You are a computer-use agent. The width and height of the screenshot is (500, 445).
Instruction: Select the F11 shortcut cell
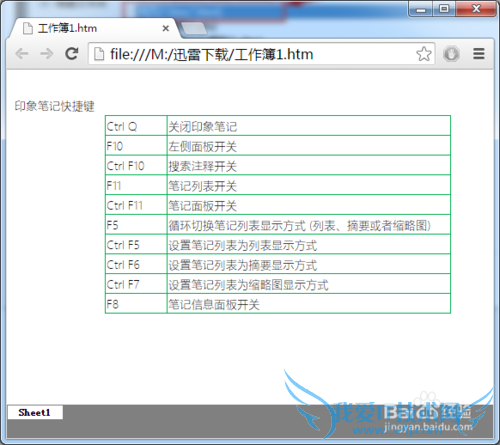click(x=136, y=185)
